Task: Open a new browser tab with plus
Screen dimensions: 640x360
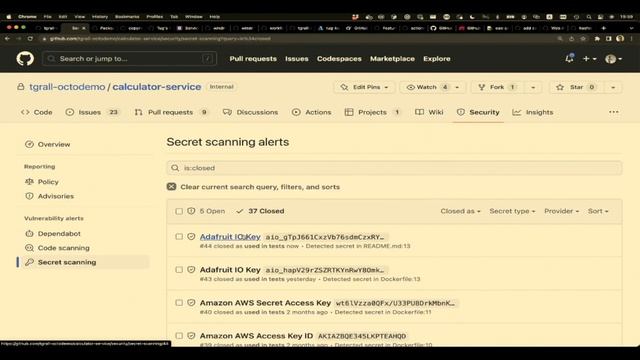Action: (x=604, y=28)
